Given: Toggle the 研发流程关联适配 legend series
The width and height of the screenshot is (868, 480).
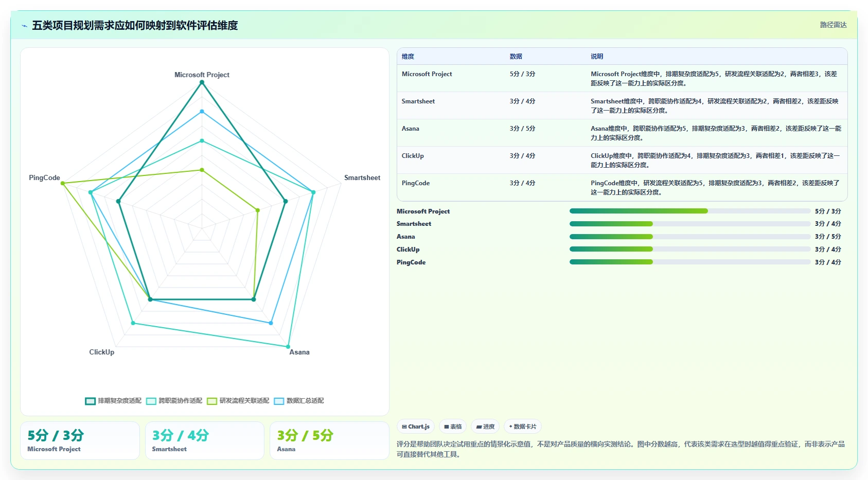Looking at the screenshot, I should [x=238, y=401].
